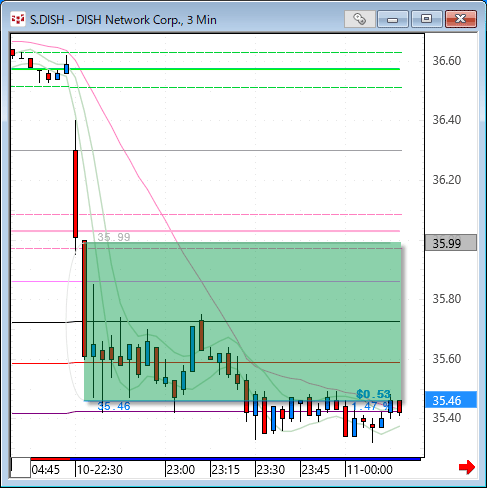487x488 pixels.
Task: Maximize the S.DISH chart window
Action: pos(426,19)
